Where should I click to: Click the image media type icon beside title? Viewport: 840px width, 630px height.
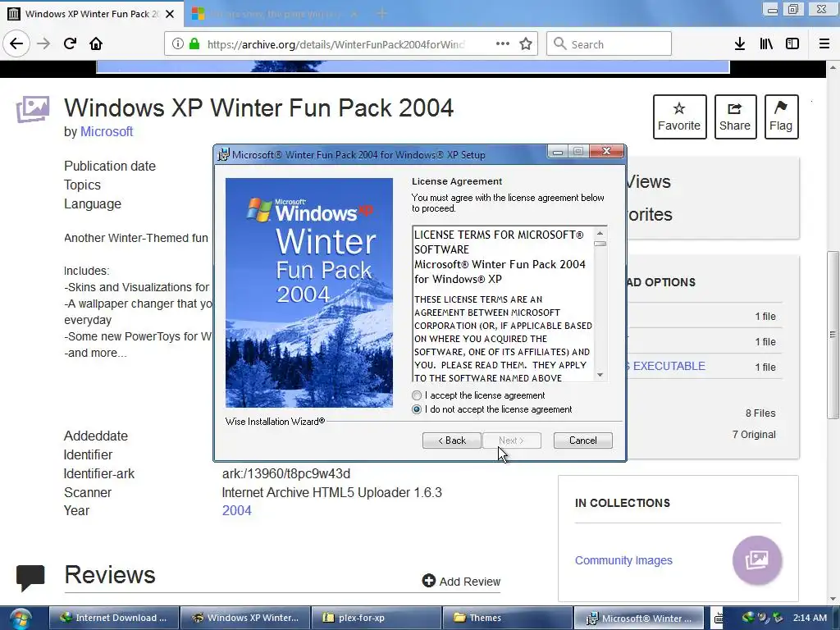(x=33, y=109)
